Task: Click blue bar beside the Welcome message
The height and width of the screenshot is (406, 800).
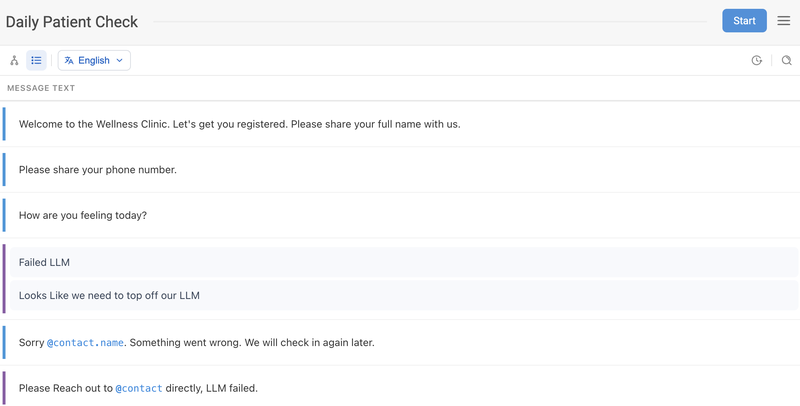Action: (x=4, y=124)
